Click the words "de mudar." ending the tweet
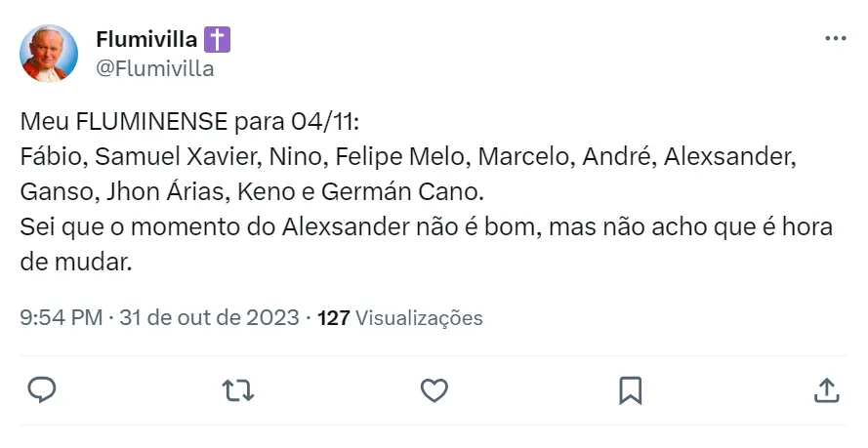The image size is (868, 448). point(75,262)
